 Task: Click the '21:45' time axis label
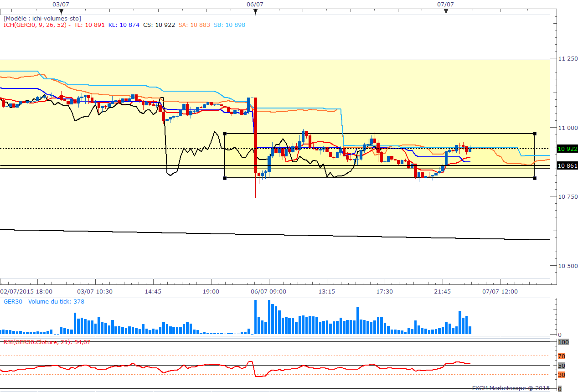[x=443, y=291]
